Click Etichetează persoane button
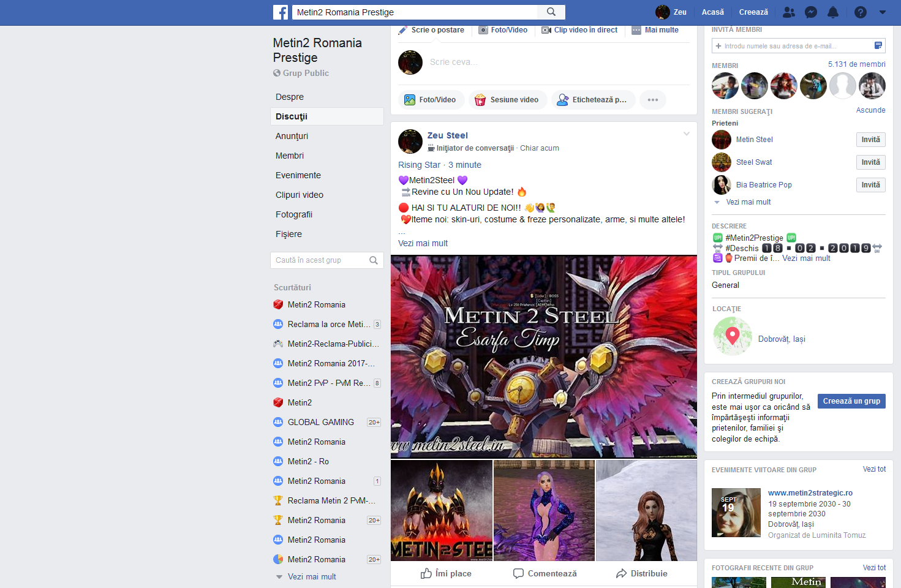Screen dimensions: 901x588 [592, 100]
